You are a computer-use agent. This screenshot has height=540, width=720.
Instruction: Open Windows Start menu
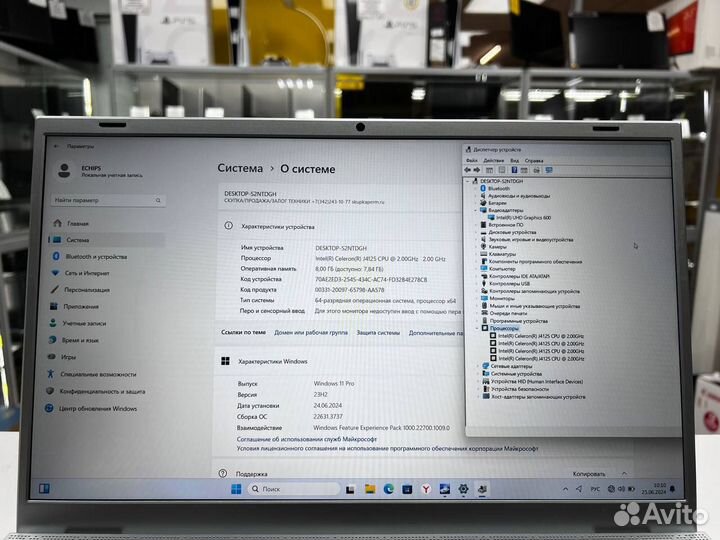pyautogui.click(x=236, y=489)
